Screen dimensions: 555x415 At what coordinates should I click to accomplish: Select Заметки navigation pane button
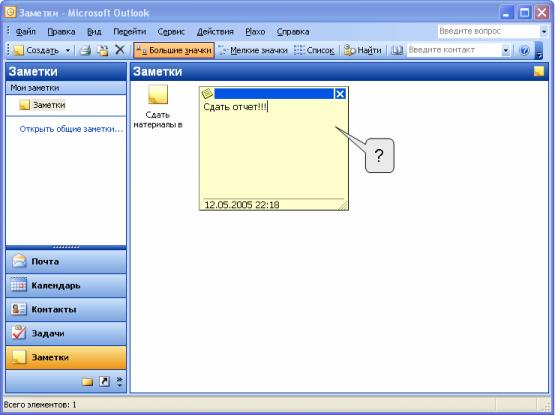coord(66,358)
